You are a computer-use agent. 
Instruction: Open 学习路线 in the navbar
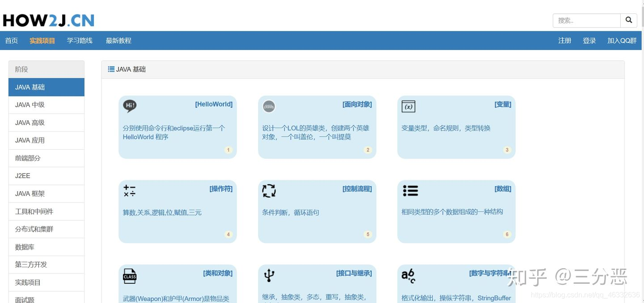(x=80, y=41)
